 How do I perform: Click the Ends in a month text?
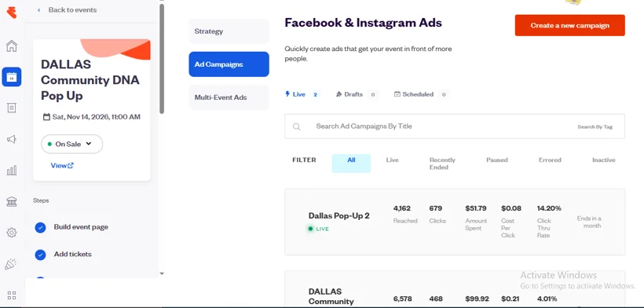[x=589, y=222]
